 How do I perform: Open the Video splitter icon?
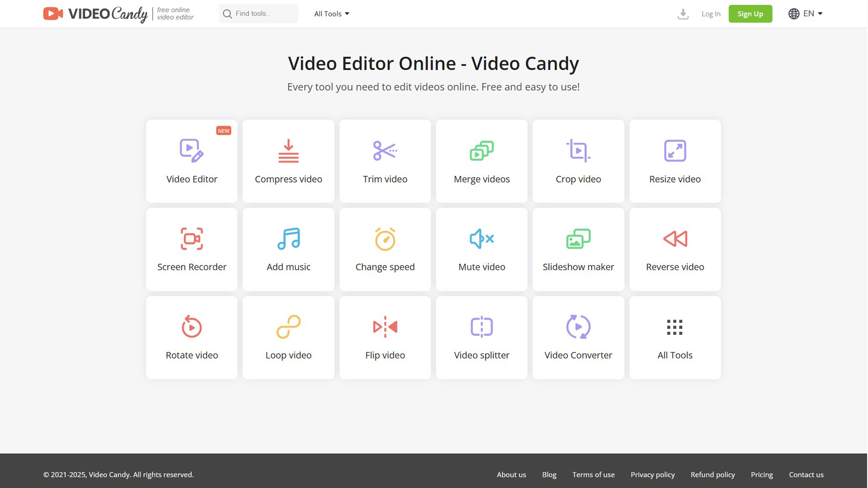[481, 327]
